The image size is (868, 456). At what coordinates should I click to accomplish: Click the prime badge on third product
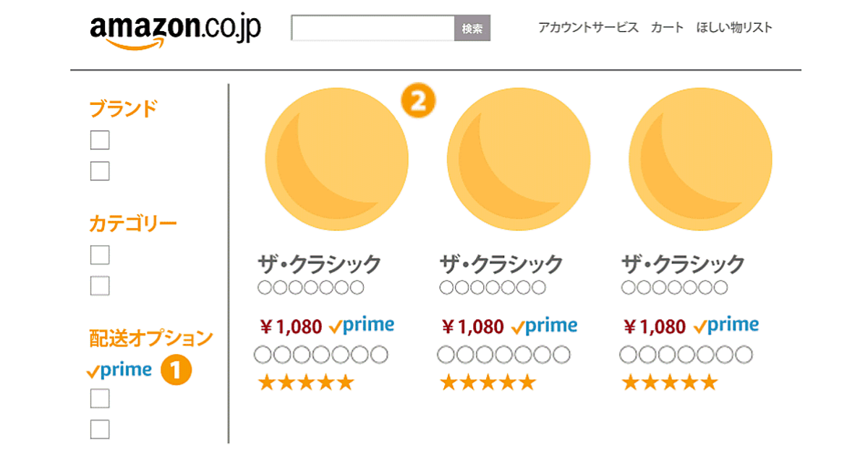coord(726,326)
